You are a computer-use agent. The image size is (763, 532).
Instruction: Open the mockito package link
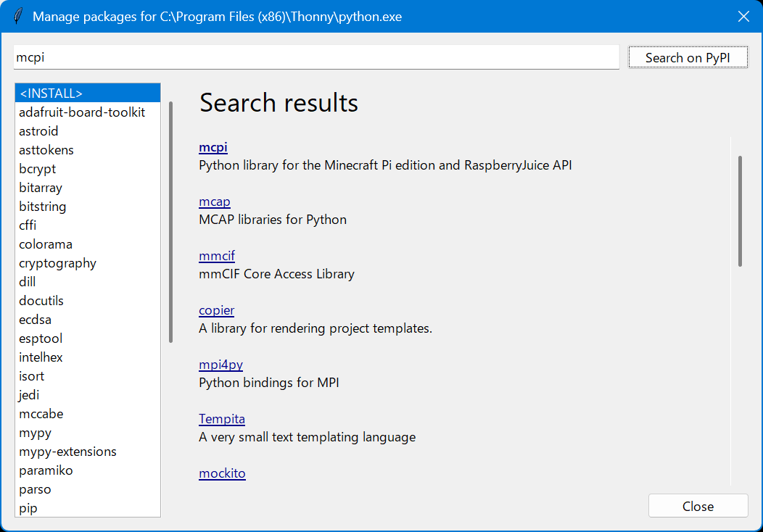pyautogui.click(x=223, y=473)
